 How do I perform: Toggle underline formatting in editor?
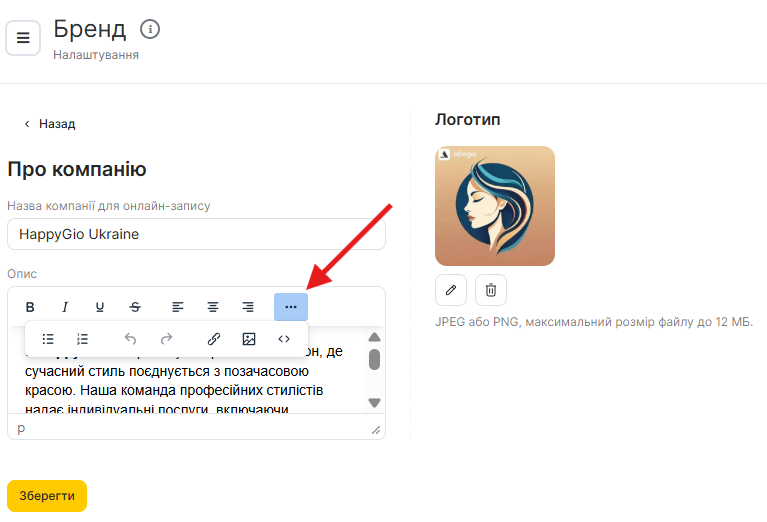click(100, 307)
